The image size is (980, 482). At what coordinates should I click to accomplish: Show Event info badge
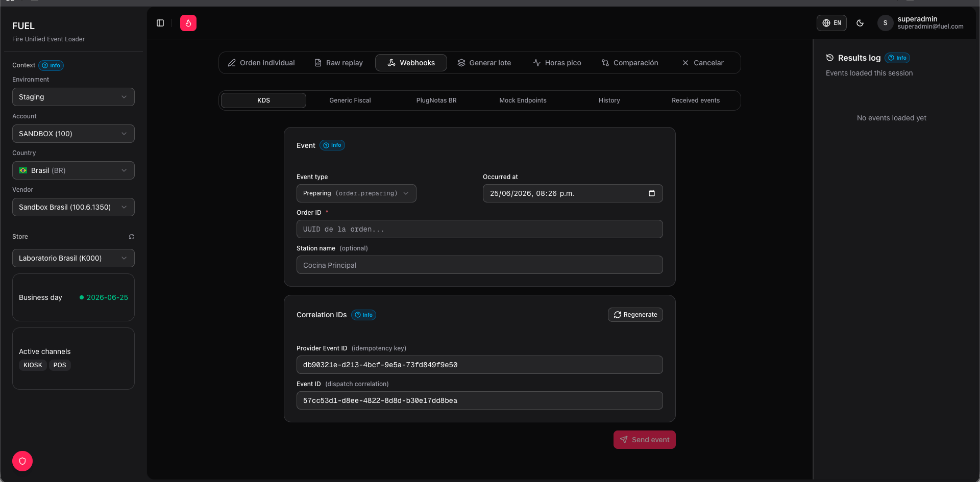[332, 145]
